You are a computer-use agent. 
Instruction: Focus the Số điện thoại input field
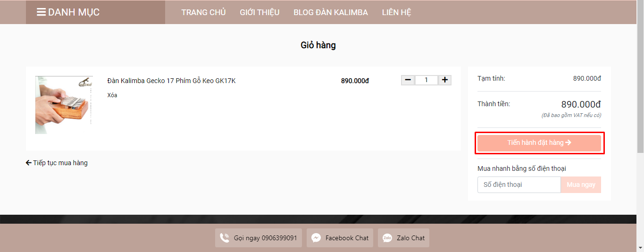click(519, 185)
